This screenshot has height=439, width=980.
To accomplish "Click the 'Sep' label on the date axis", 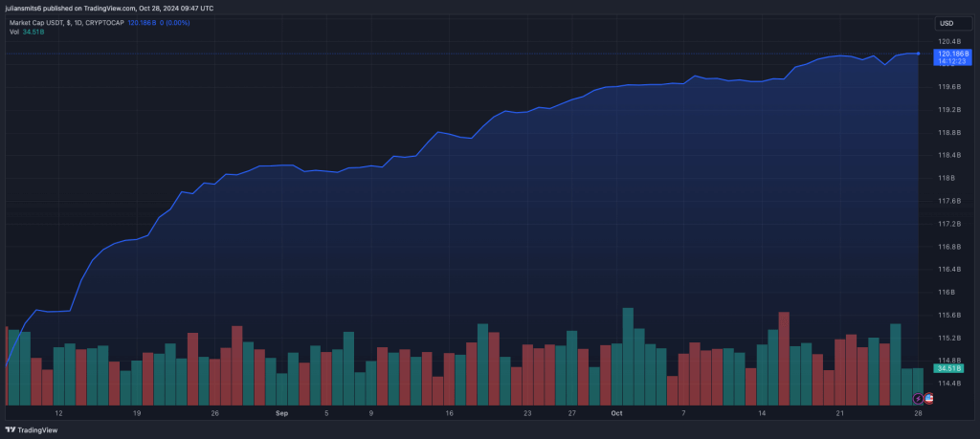I will tap(282, 413).
